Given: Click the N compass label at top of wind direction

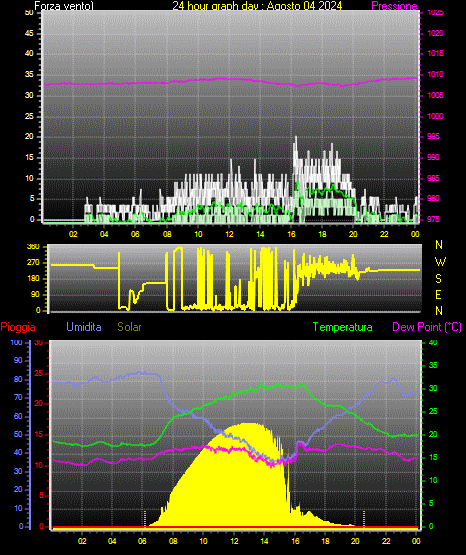Looking at the screenshot, I should pyautogui.click(x=439, y=245).
